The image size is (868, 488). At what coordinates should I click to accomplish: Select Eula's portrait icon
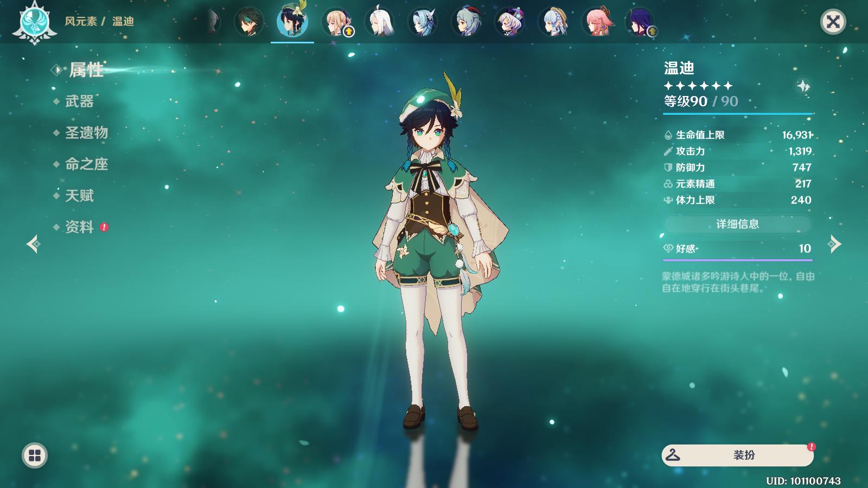[423, 22]
